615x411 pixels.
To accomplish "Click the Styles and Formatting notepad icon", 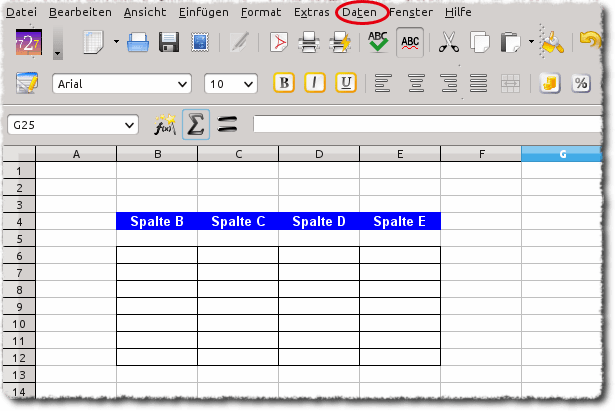I will [27, 83].
